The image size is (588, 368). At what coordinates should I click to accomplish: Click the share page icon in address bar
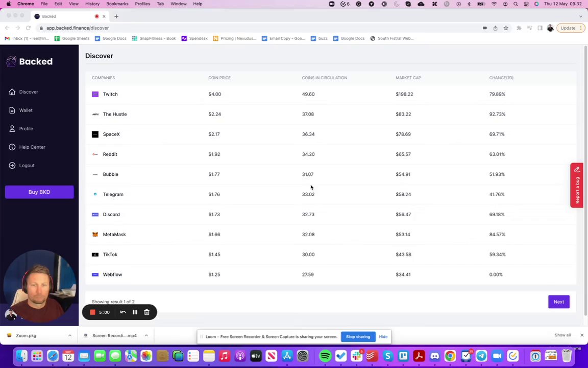point(496,28)
